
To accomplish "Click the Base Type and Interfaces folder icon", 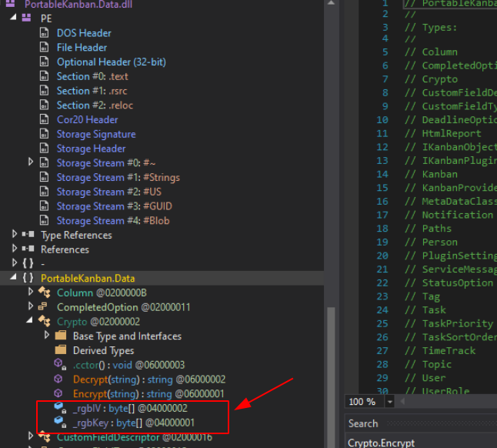I will point(61,336).
